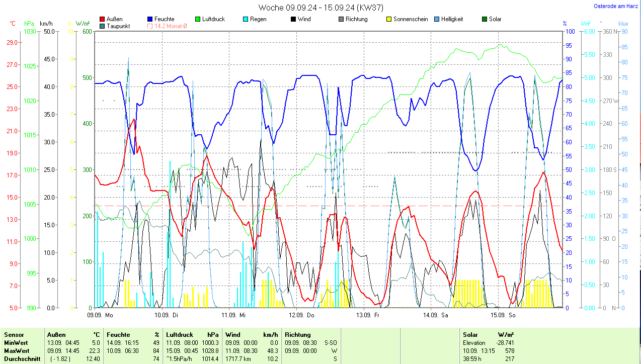This screenshot has width=641, height=364.
Task: Click the cyan Regen legend swatch
Action: pyautogui.click(x=246, y=20)
